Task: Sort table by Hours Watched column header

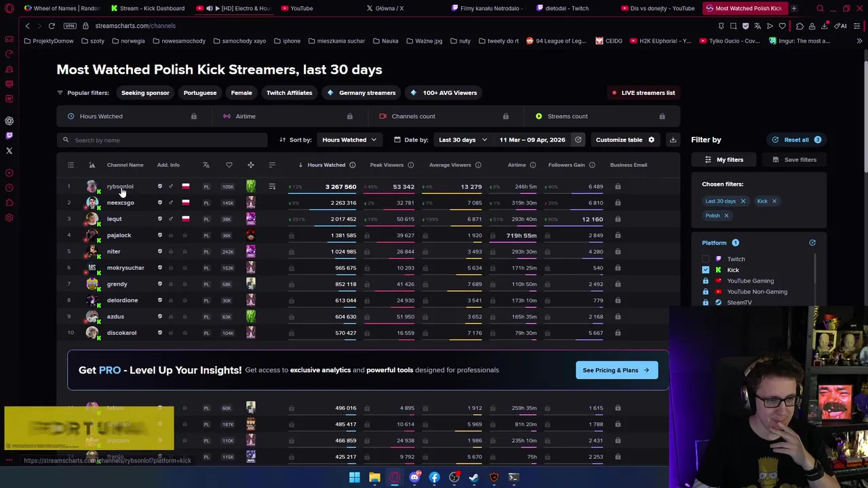Action: pos(326,165)
